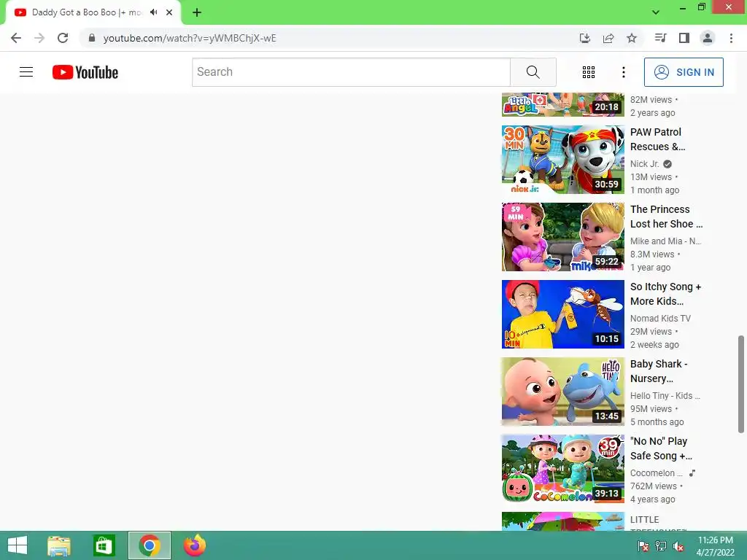The height and width of the screenshot is (560, 747).
Task: Open Nick Jr. channel name
Action: (x=645, y=164)
